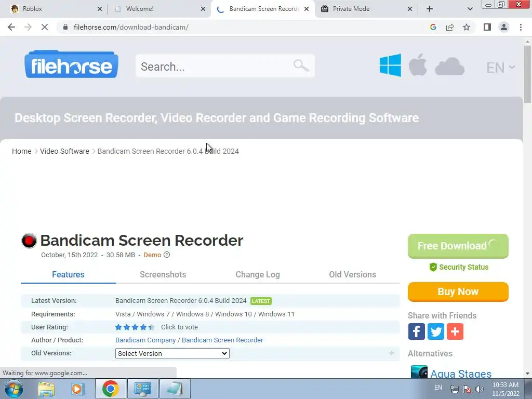Switch to the Screenshots tab
The image size is (532, 399).
tap(163, 274)
